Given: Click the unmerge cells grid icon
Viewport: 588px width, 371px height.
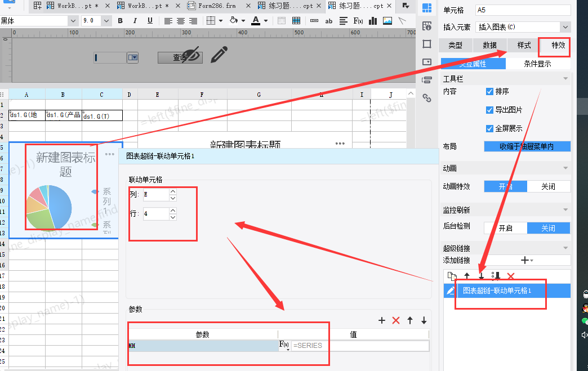Looking at the screenshot, I should pos(296,21).
